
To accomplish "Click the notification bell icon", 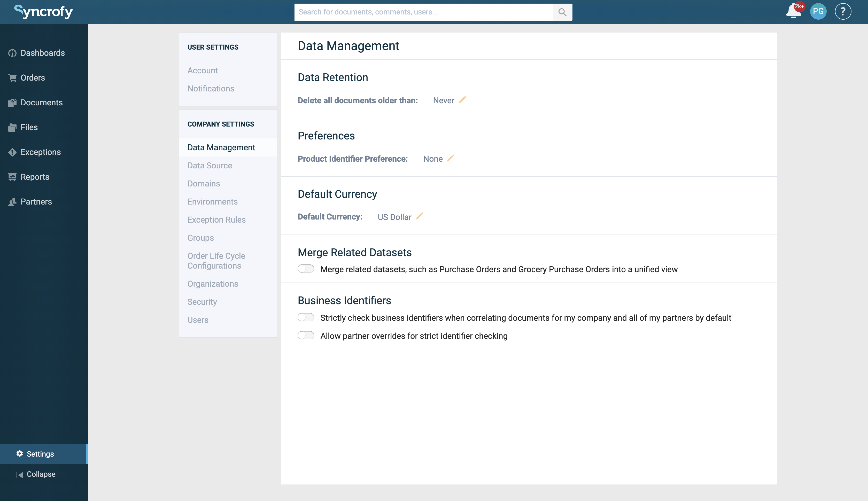I will 793,12.
